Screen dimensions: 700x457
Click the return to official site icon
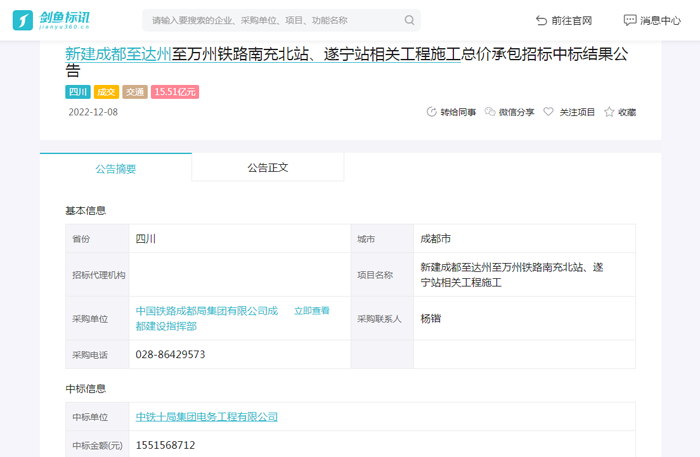(x=541, y=20)
